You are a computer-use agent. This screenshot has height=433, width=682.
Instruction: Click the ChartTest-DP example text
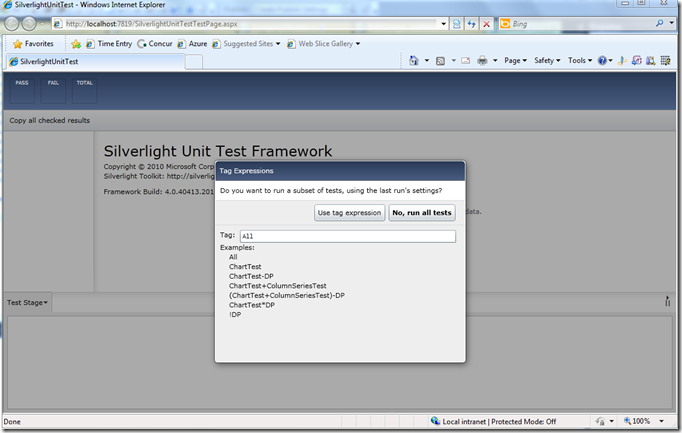(251, 276)
